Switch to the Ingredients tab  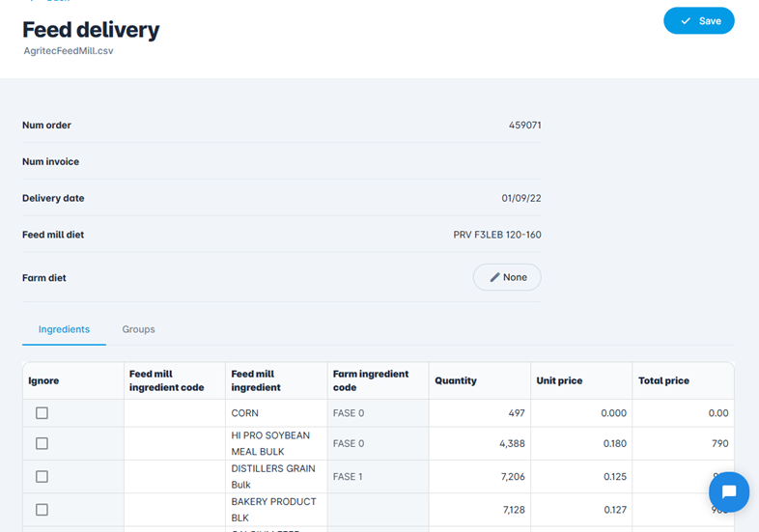(x=64, y=329)
